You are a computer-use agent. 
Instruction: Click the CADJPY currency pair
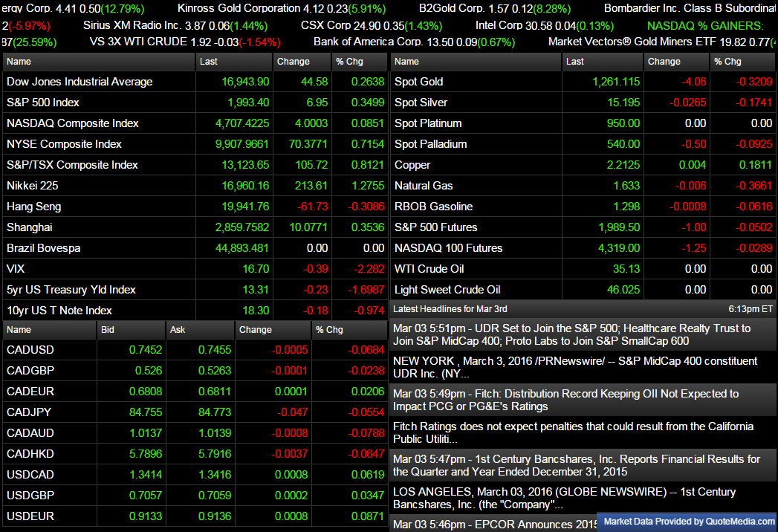(x=29, y=412)
